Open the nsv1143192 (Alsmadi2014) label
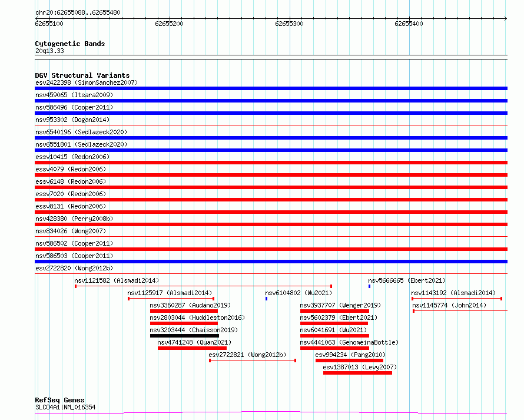Viewport: 524px width, 420px height. click(x=453, y=293)
